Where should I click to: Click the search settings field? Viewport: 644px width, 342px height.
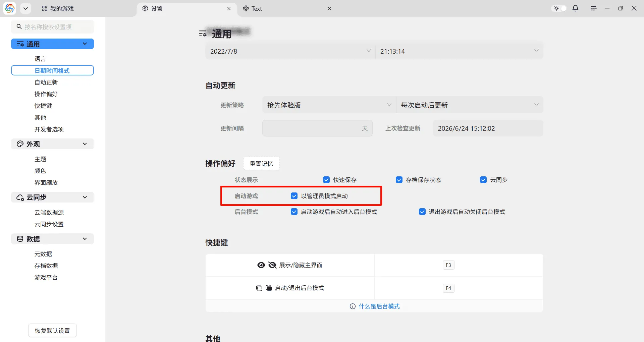coord(53,27)
